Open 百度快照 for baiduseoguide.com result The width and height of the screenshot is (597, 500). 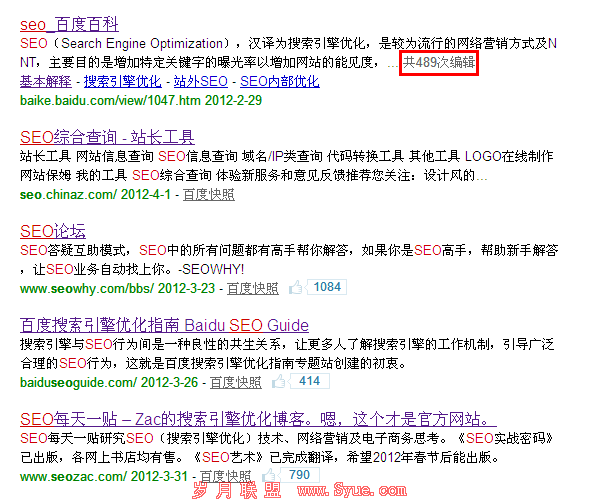point(236,383)
